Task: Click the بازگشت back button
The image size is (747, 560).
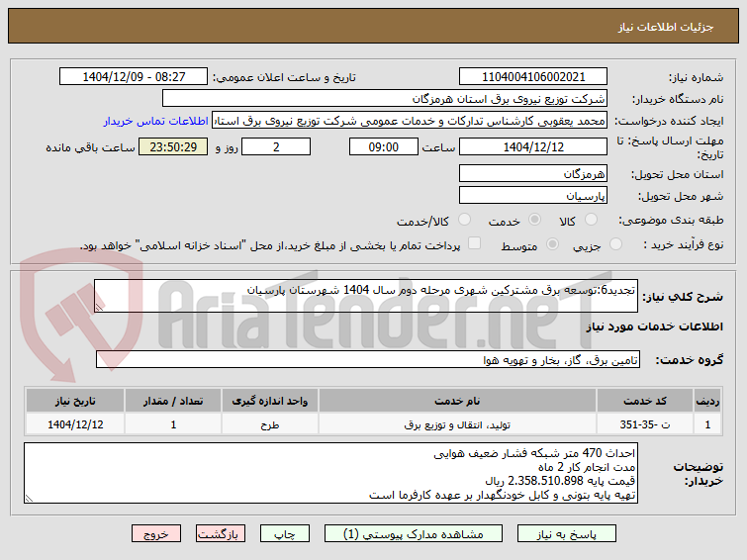Action: tap(220, 534)
